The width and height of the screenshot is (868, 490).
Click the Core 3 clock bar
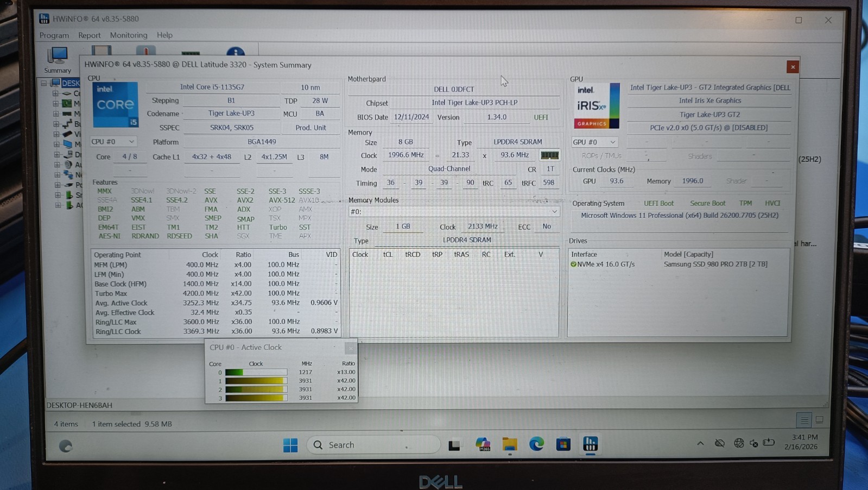[256, 398]
